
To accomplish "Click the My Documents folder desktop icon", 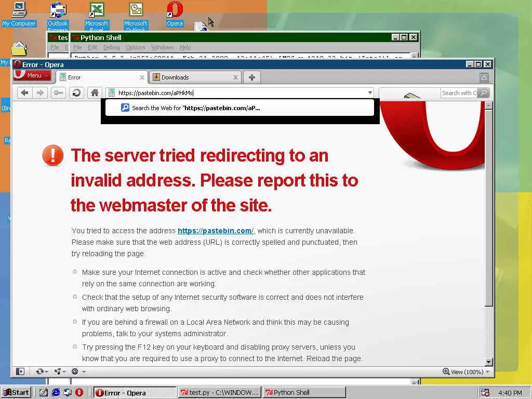I will tap(19, 48).
